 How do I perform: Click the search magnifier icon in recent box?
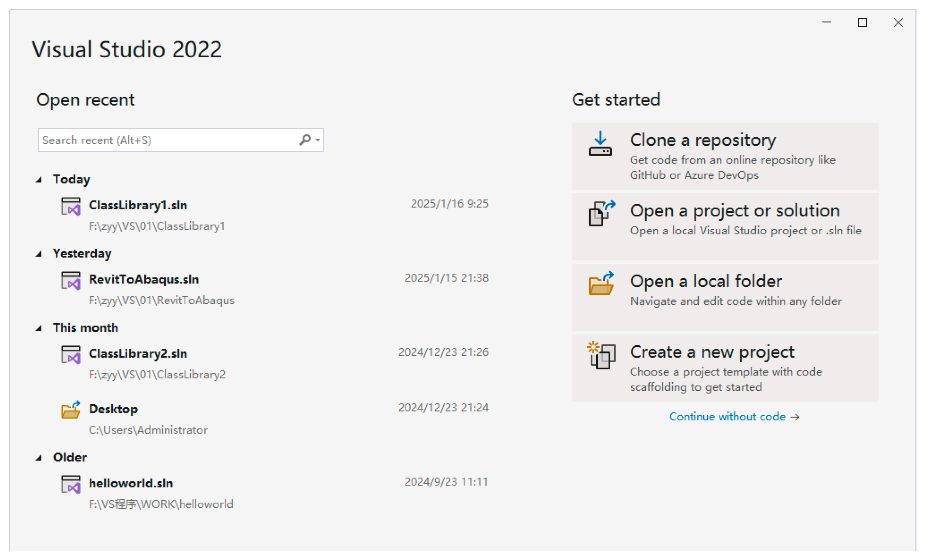(305, 140)
